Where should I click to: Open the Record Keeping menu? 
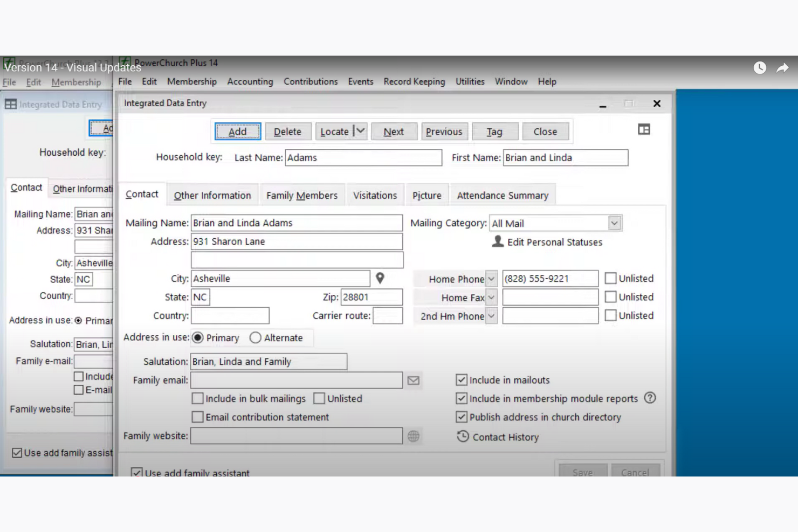(414, 81)
